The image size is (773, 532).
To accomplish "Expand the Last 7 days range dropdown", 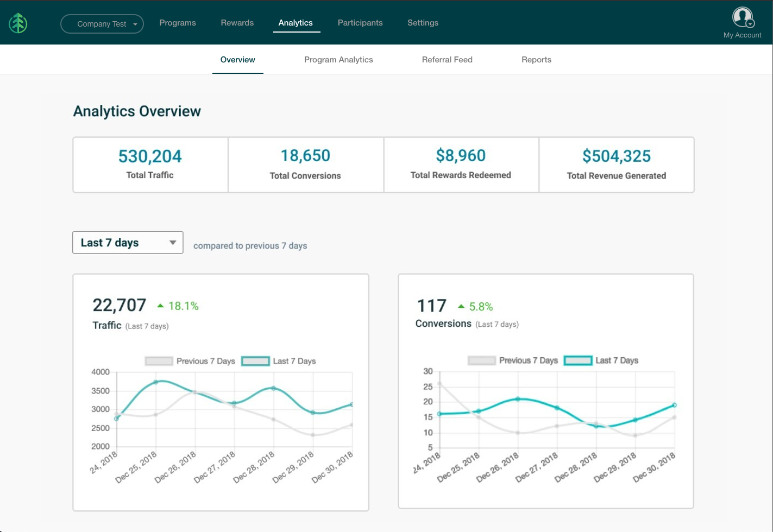I will 128,243.
